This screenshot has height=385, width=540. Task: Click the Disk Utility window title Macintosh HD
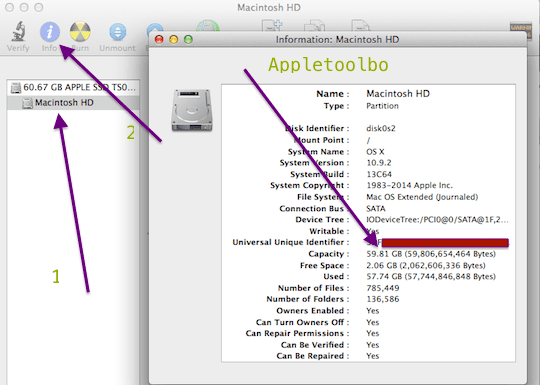click(x=269, y=8)
